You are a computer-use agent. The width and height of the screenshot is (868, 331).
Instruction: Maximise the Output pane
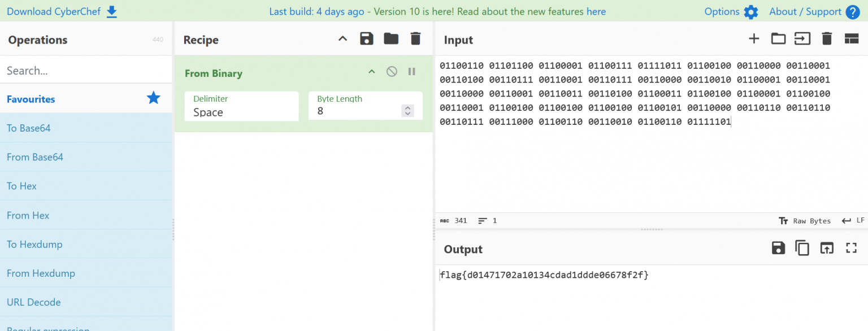(x=851, y=248)
